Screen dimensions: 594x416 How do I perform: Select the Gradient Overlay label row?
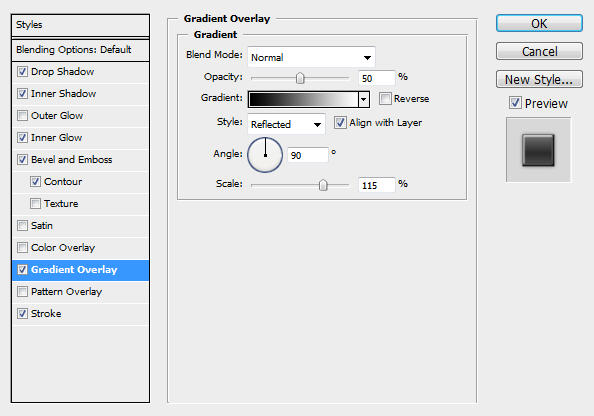(80, 270)
